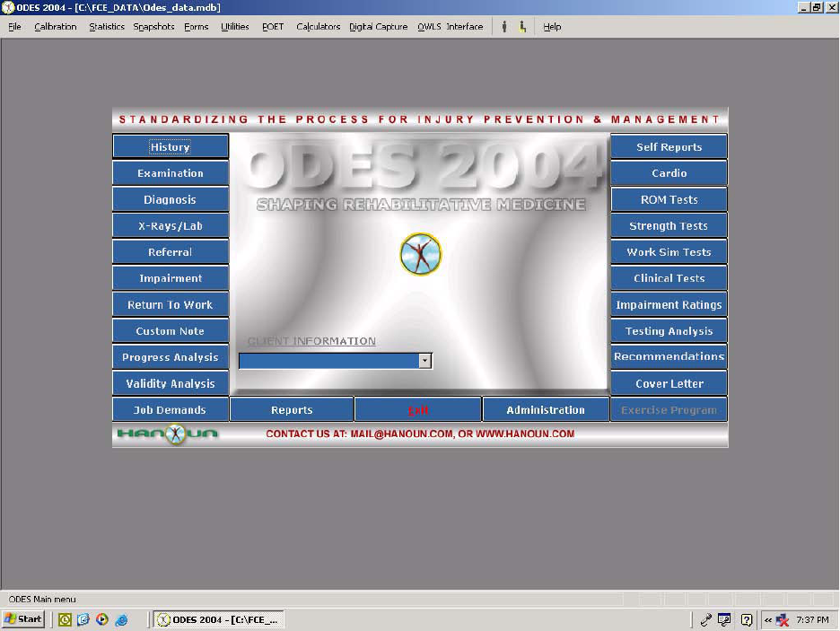View Validity Analysis

171,383
